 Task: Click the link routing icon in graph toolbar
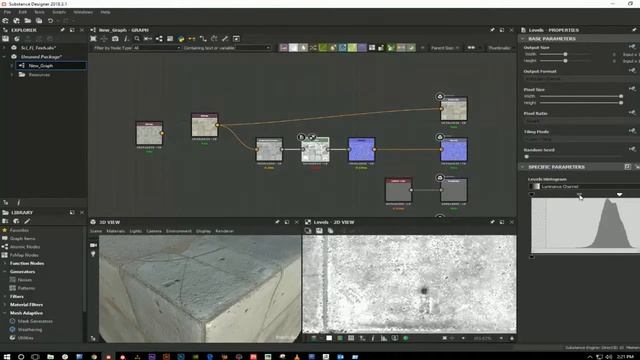203,39
